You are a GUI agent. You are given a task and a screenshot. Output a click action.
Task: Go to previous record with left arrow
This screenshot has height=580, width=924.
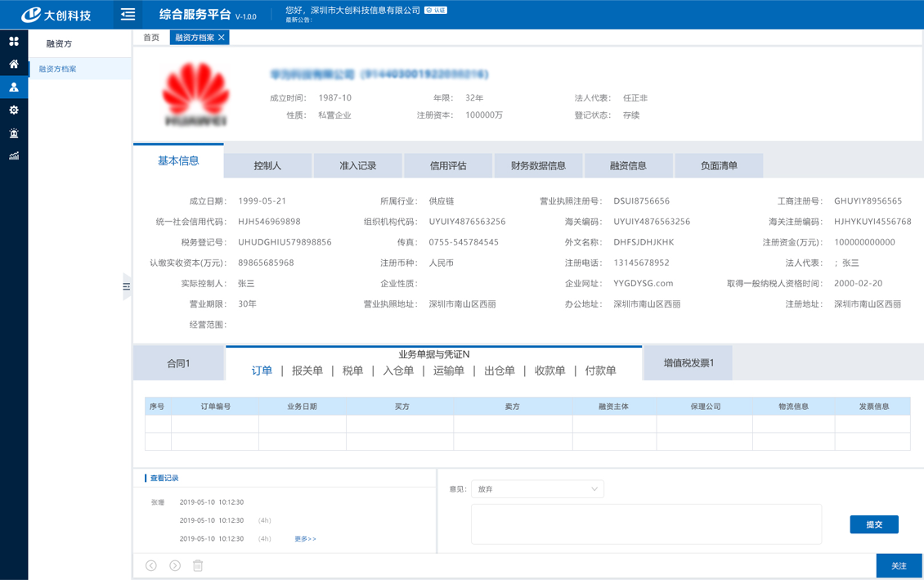[151, 565]
